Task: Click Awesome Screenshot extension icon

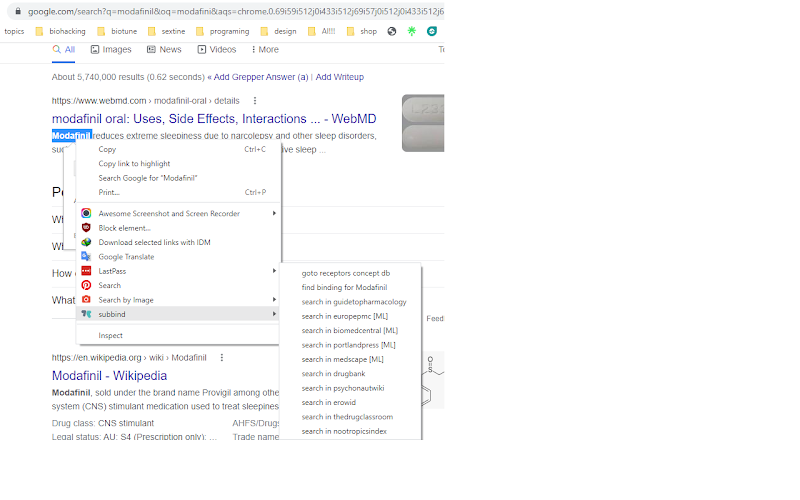Action: coord(86,213)
